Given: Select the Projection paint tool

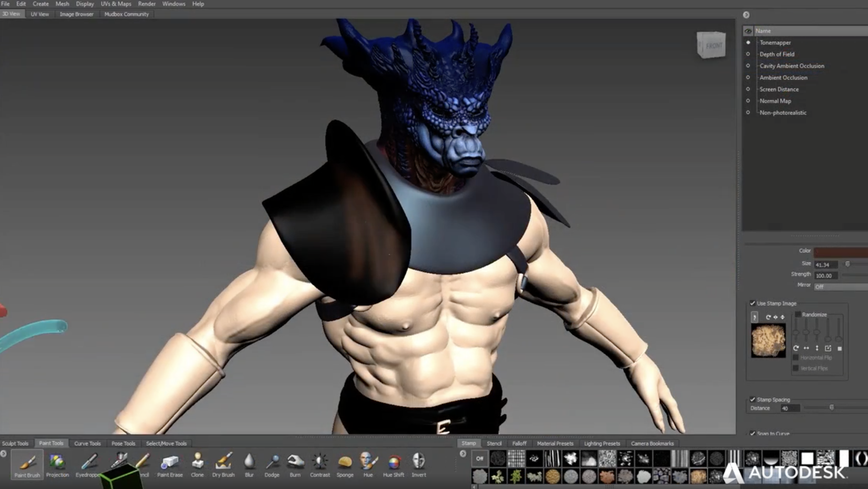Looking at the screenshot, I should (x=57, y=465).
